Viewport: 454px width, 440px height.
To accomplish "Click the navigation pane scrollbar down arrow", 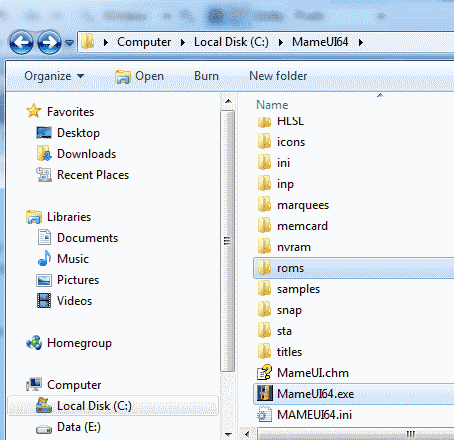I will tap(228, 434).
